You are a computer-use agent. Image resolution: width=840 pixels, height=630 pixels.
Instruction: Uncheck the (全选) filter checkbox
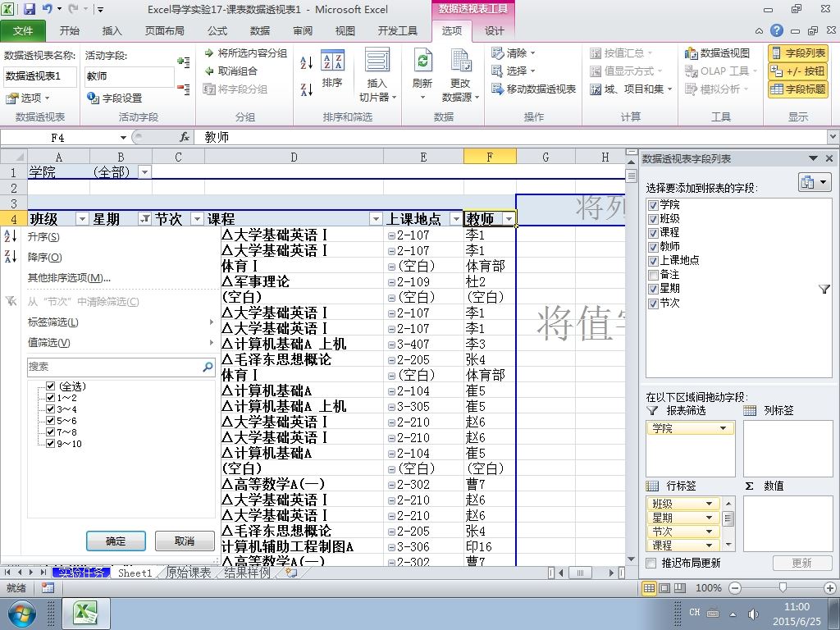click(x=50, y=386)
